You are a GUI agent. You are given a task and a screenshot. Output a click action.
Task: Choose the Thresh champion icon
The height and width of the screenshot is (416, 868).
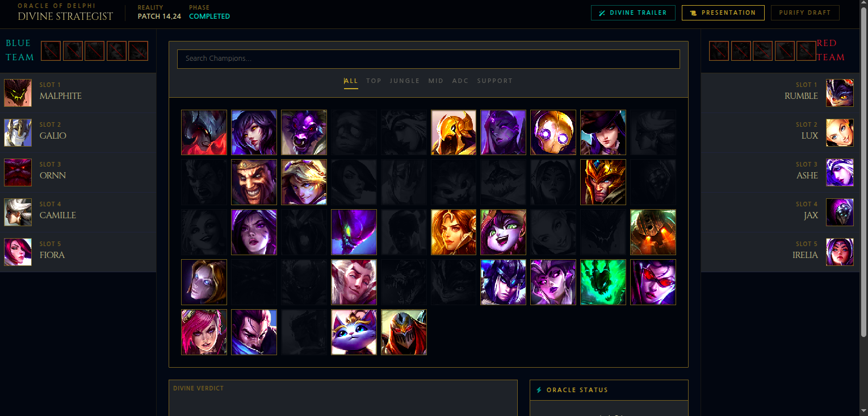click(x=603, y=282)
